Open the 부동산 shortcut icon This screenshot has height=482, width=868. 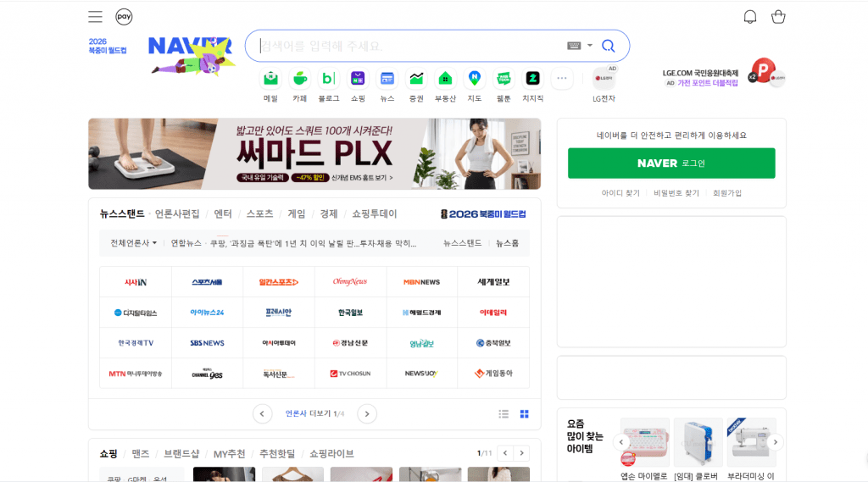click(445, 79)
